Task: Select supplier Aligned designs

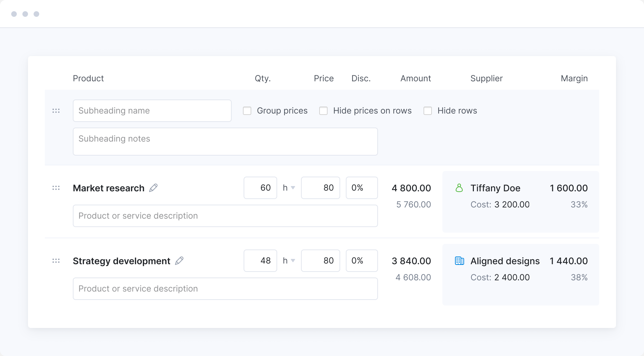Action: [x=505, y=261]
